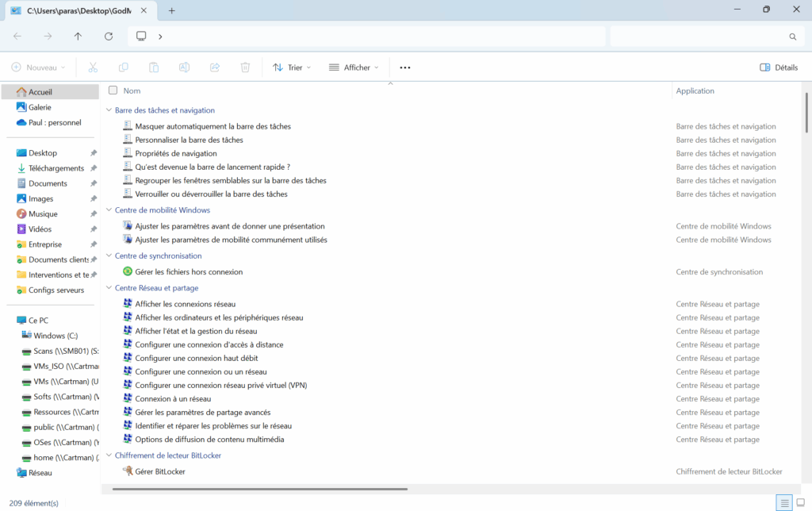This screenshot has width=812, height=511.
Task: Refresh the current folder view
Action: point(108,36)
